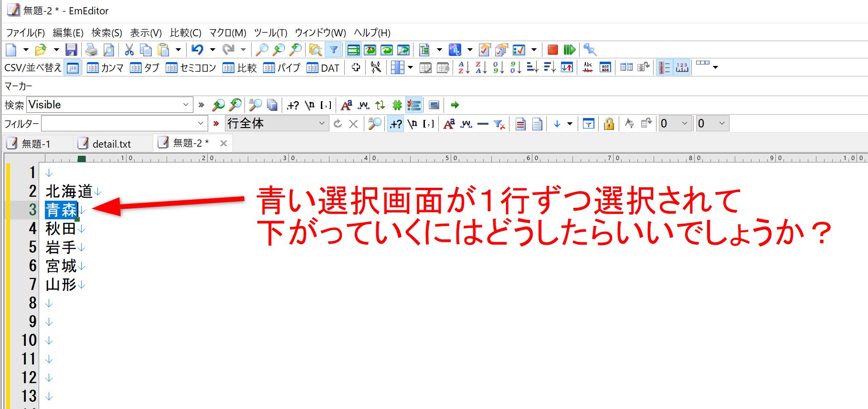Click the DAT mode button
The width and height of the screenshot is (868, 409).
[x=323, y=68]
